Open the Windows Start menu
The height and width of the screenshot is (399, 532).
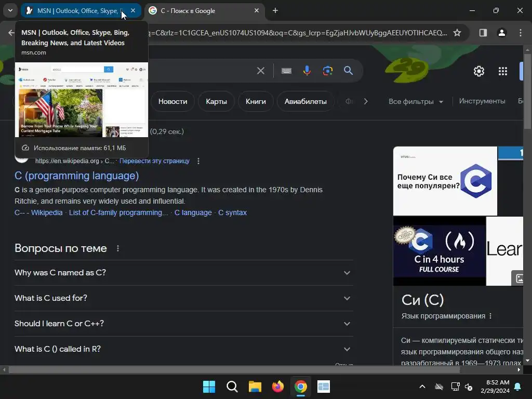[209, 387]
